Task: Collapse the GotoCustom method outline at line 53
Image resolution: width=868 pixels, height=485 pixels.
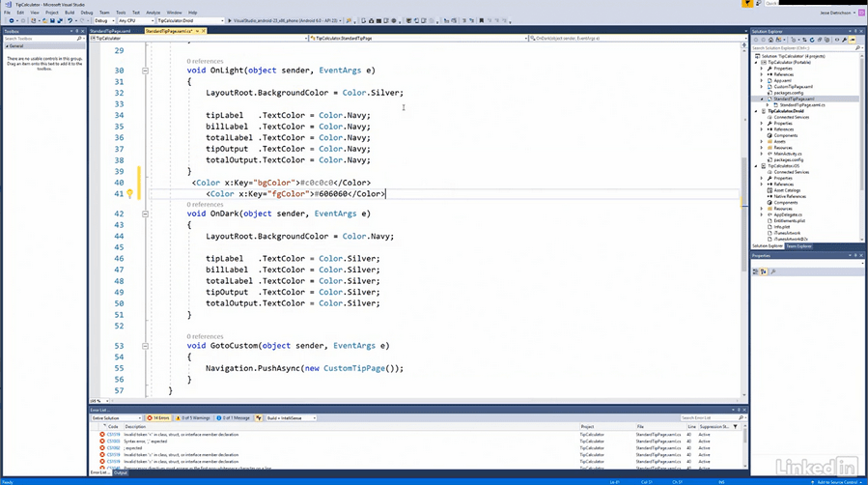Action: [145, 346]
